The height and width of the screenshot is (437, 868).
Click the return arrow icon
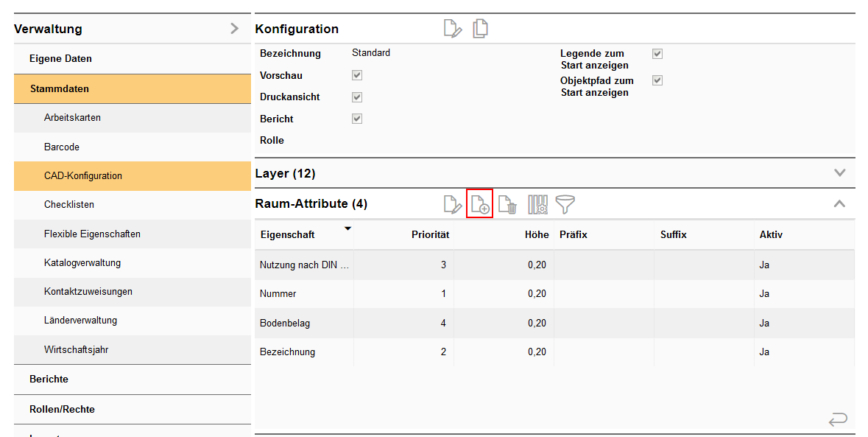pos(837,419)
